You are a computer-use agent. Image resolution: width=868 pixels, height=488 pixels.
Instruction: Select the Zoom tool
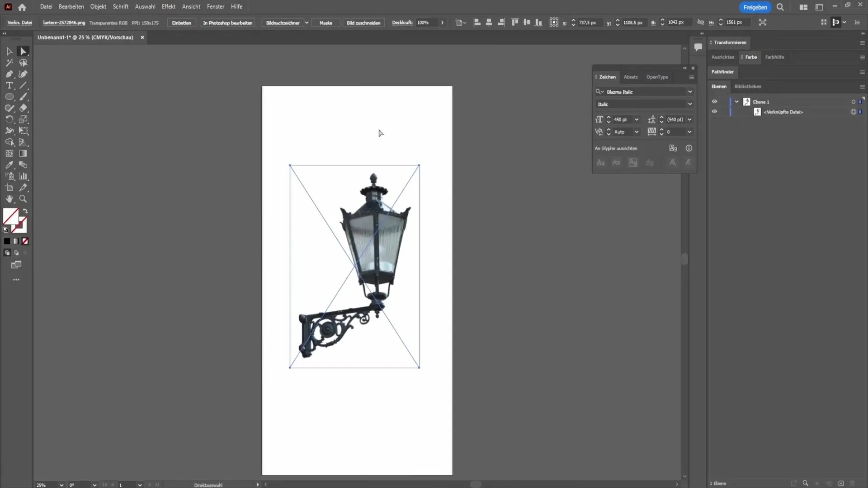pos(23,199)
